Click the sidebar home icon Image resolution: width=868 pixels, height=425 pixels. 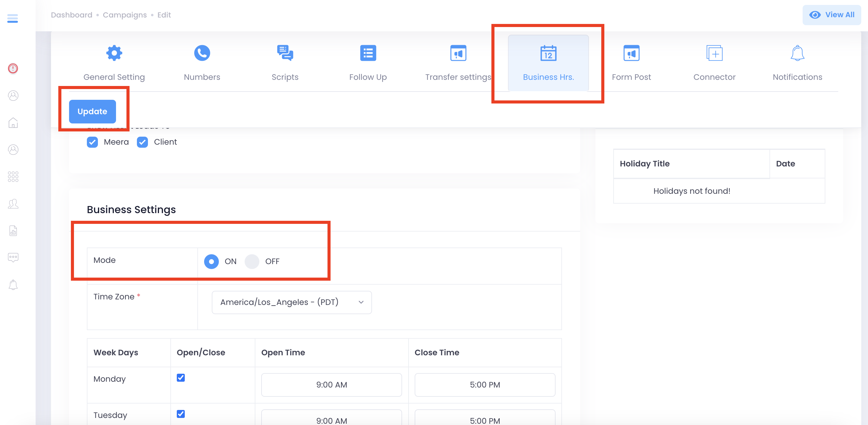(13, 123)
